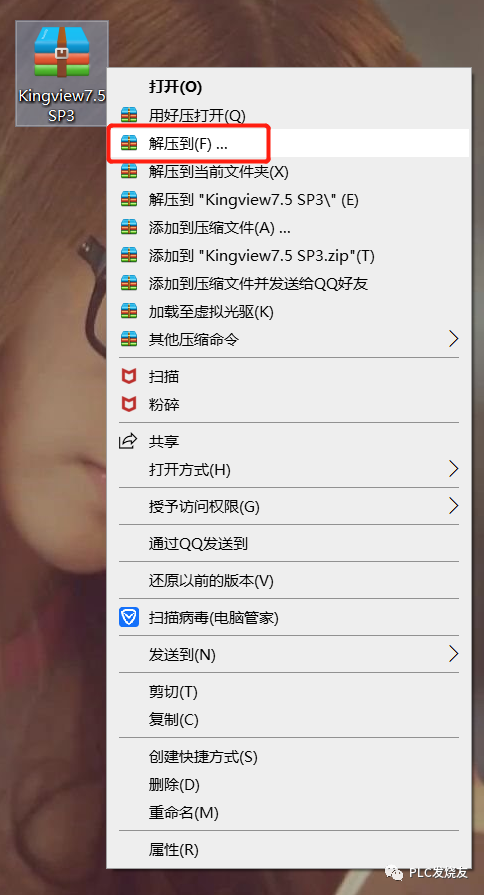Expand the 打开方式(H) submenu arrow
Image resolution: width=484 pixels, height=895 pixels.
(453, 469)
